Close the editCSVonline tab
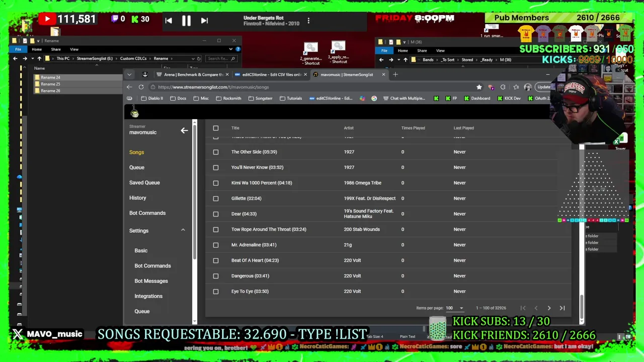The height and width of the screenshot is (362, 644). 305,74
